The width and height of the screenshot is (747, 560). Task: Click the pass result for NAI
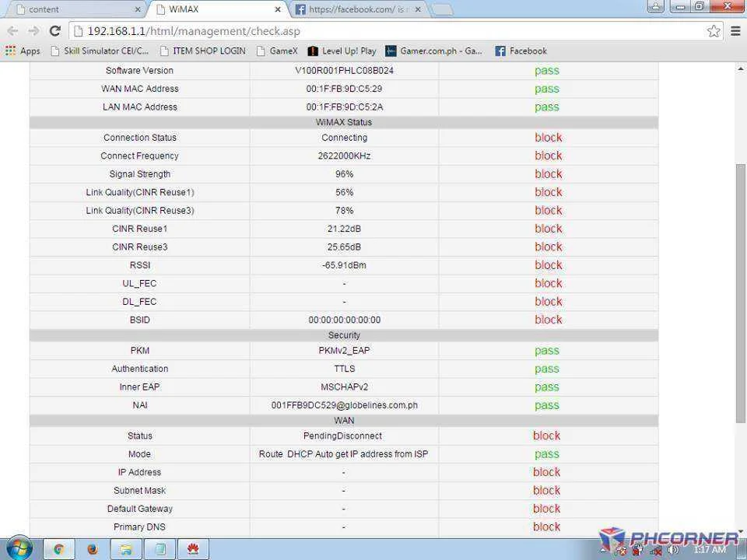tap(546, 406)
